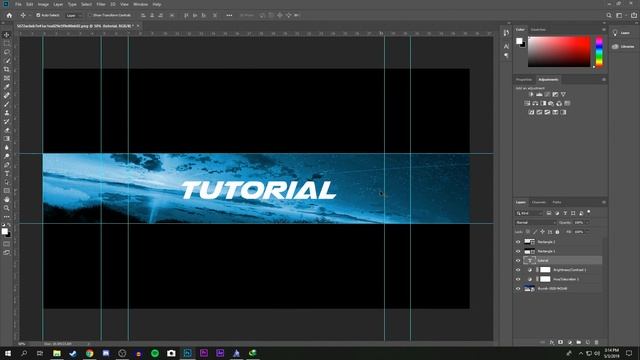Open the Character panel icon

click(x=506, y=47)
